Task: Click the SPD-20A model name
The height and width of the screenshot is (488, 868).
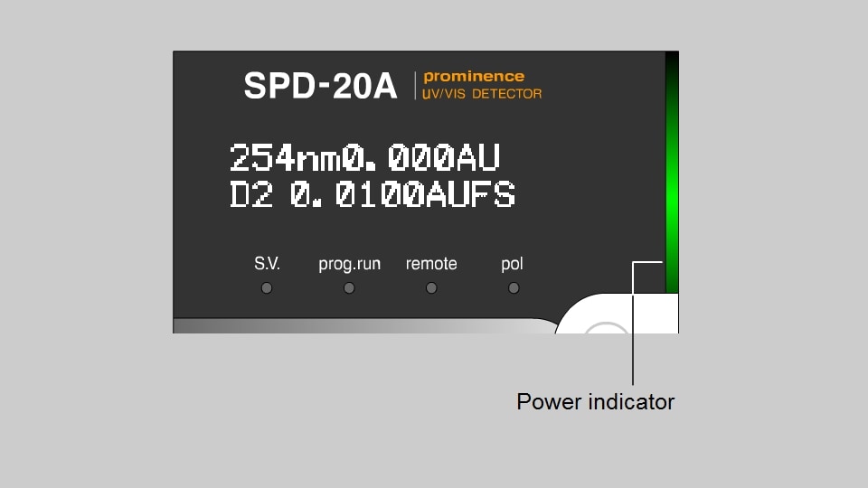Action: point(320,86)
